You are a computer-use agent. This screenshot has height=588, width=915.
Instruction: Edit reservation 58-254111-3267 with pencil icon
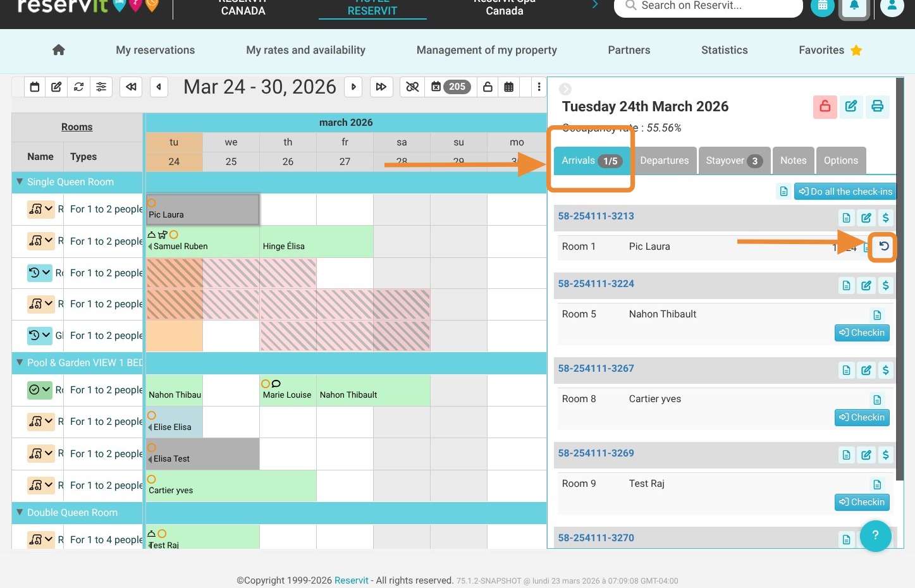tap(866, 371)
